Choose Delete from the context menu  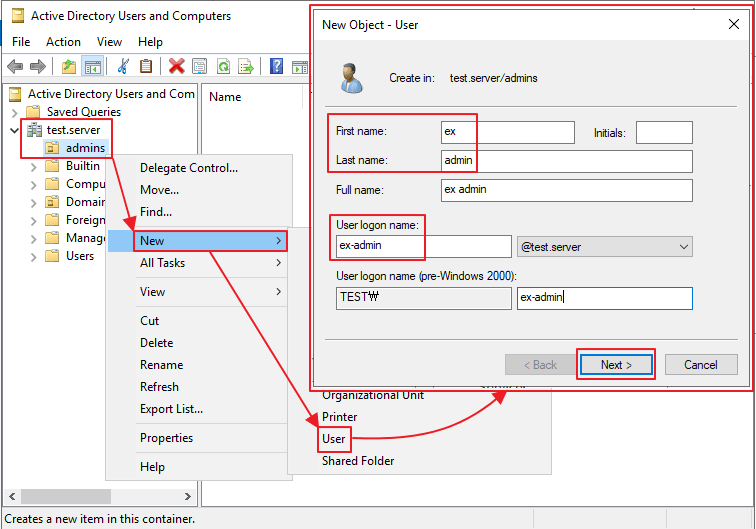(198, 343)
